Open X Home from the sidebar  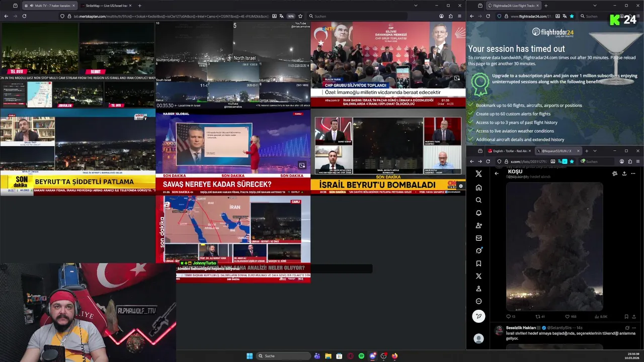pos(478,188)
